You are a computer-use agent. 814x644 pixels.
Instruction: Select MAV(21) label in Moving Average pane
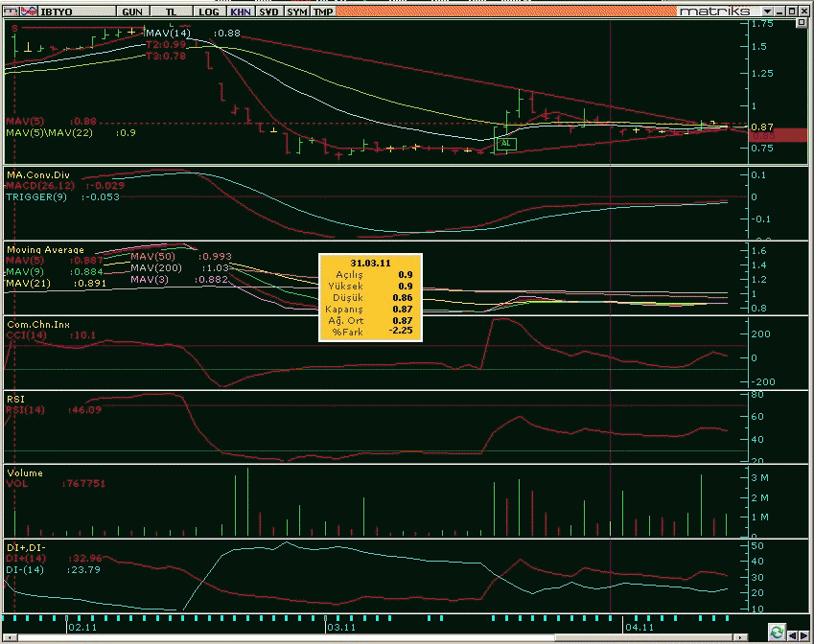28,284
